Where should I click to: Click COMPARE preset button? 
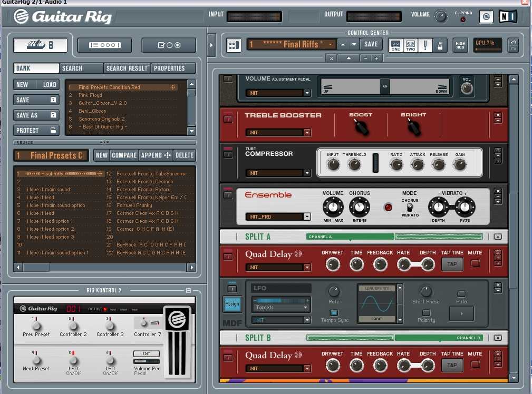coord(124,155)
